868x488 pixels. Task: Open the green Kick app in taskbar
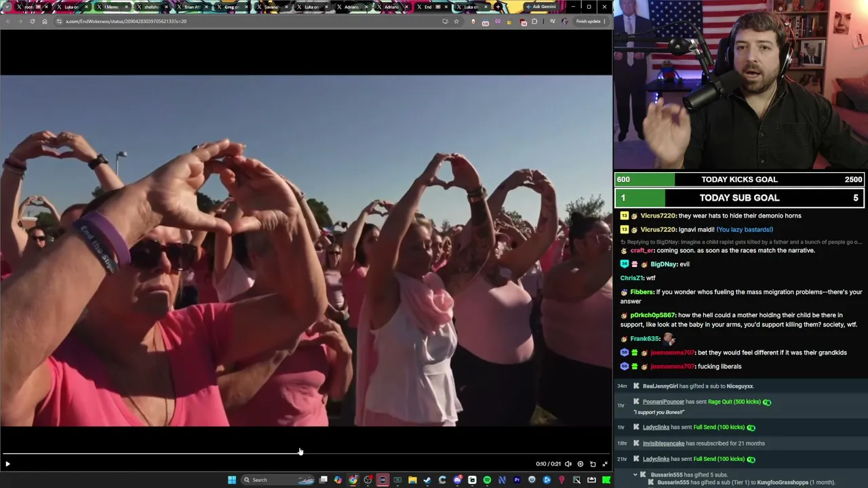coord(606,480)
